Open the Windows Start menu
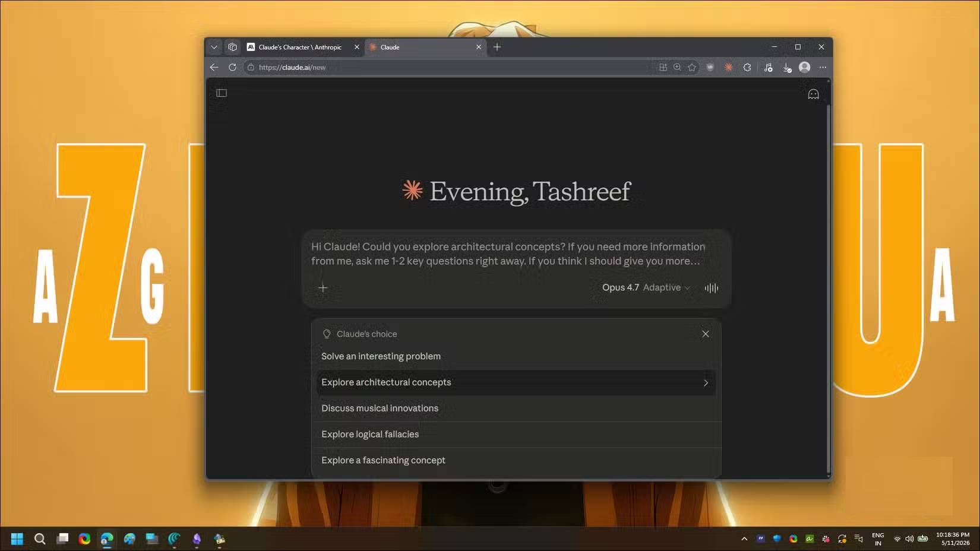Image resolution: width=980 pixels, height=551 pixels. click(x=17, y=539)
